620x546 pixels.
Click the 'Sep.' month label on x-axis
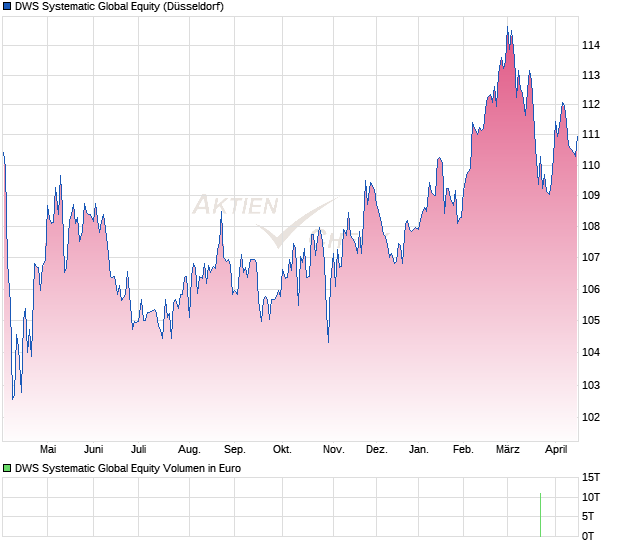point(235,450)
